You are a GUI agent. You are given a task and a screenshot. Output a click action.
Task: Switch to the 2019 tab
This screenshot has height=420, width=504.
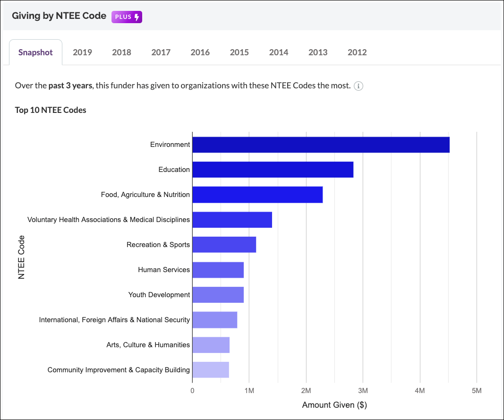(x=82, y=52)
